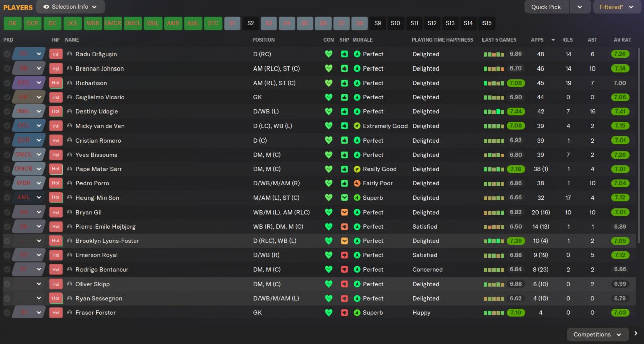Open STC position selector for Richarlison
Viewport: 644px width, 344px height.
[x=28, y=83]
